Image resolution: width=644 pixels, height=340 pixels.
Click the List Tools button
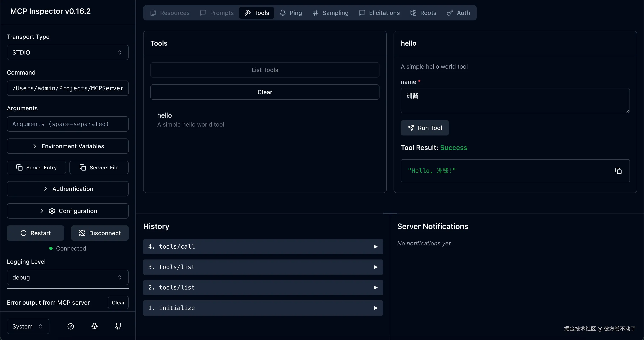click(x=265, y=70)
